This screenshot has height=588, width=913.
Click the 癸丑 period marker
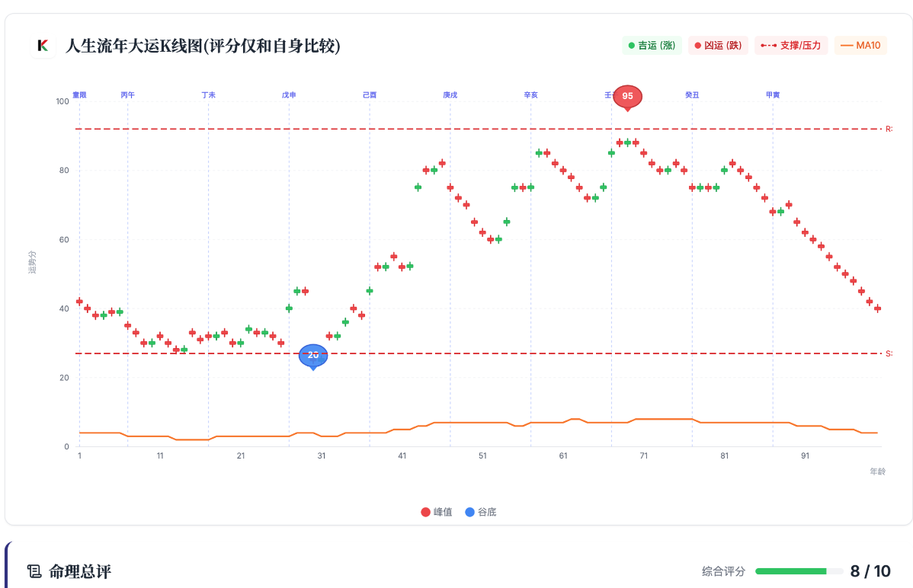pyautogui.click(x=692, y=95)
